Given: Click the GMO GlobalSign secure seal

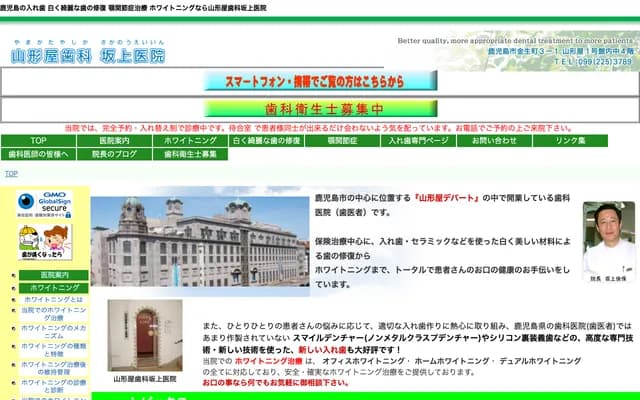Looking at the screenshot, I should click(x=44, y=205).
